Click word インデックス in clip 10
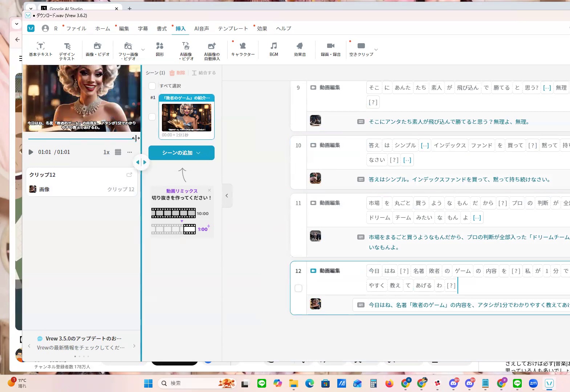Screen dimensions: 570x392 point(450,145)
